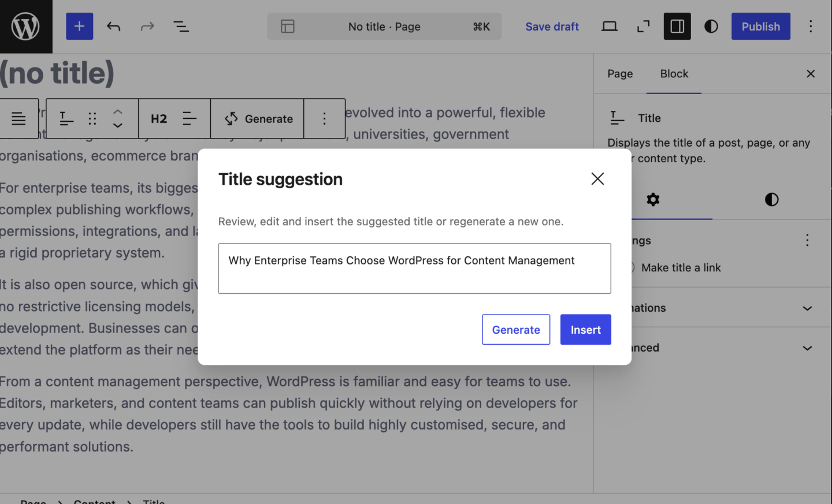Toggle the settings sidebar panel icon

[x=677, y=27]
